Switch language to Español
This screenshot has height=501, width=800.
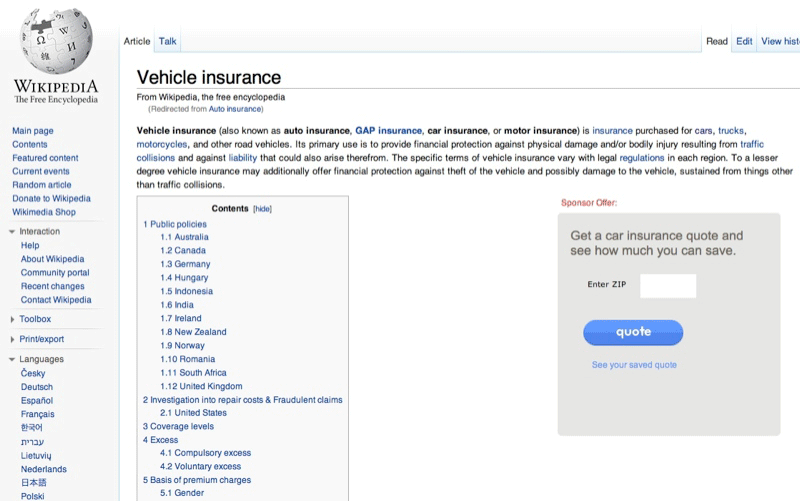tap(37, 401)
